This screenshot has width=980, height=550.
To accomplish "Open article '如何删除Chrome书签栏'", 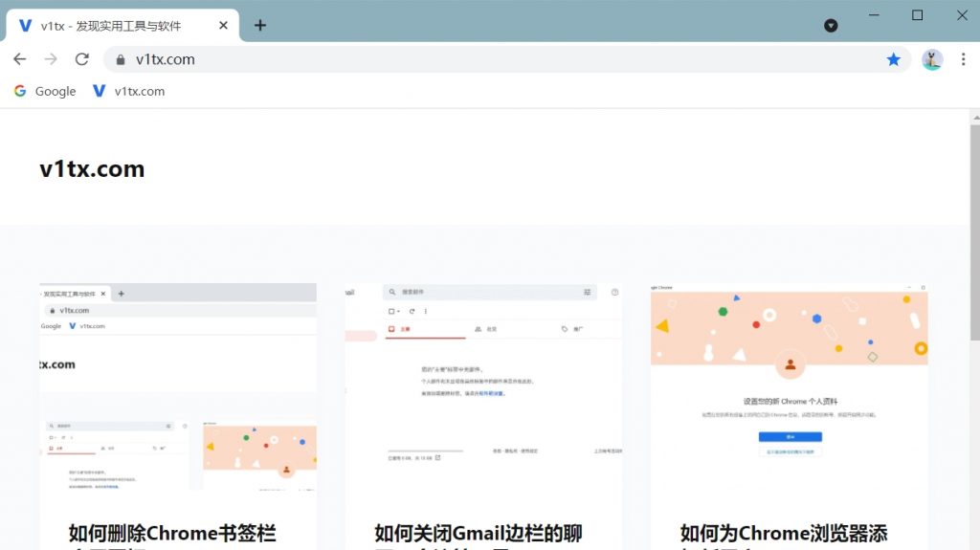I will tap(172, 535).
